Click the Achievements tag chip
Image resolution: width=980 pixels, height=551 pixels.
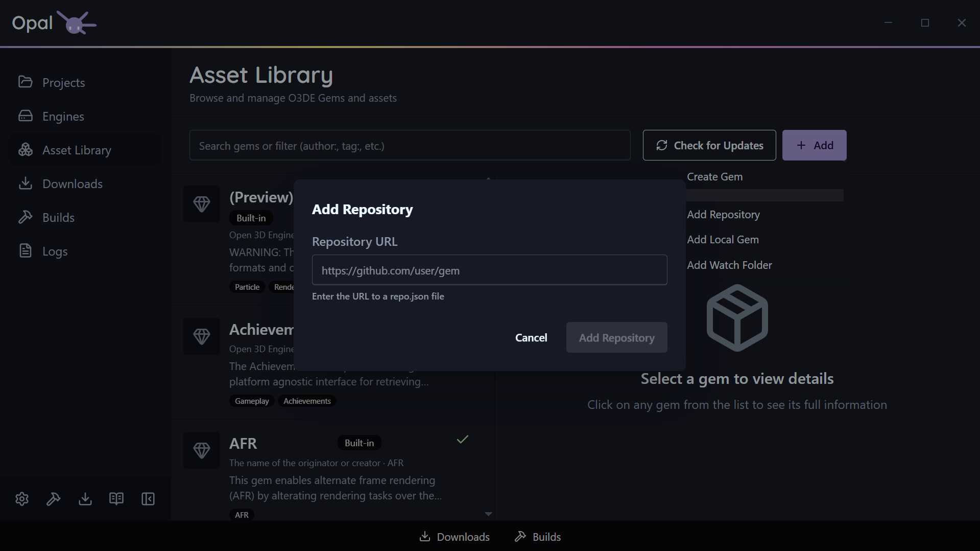coord(307,401)
